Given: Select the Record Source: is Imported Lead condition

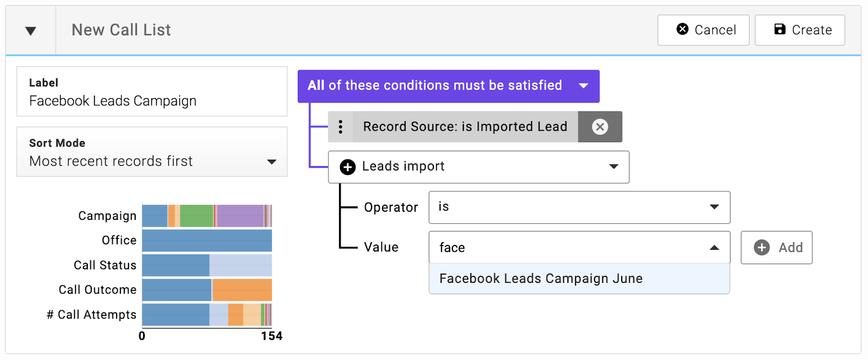Looking at the screenshot, I should point(465,127).
